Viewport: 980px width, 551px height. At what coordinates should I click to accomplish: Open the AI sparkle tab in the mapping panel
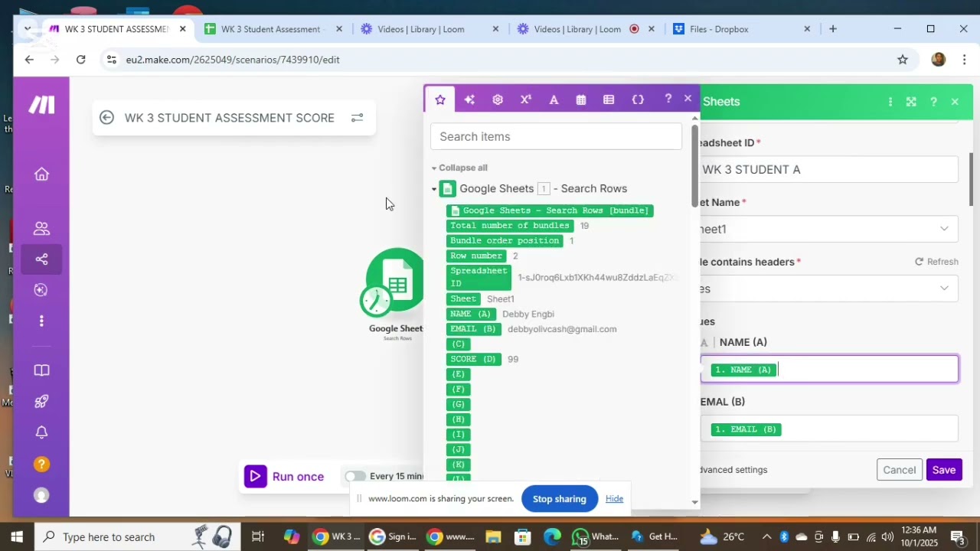click(x=469, y=99)
